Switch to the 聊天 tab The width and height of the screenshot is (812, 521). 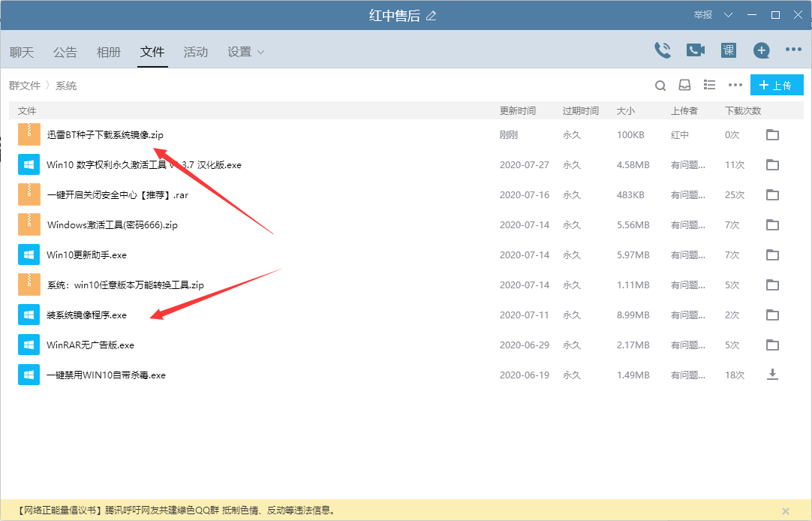tap(22, 53)
